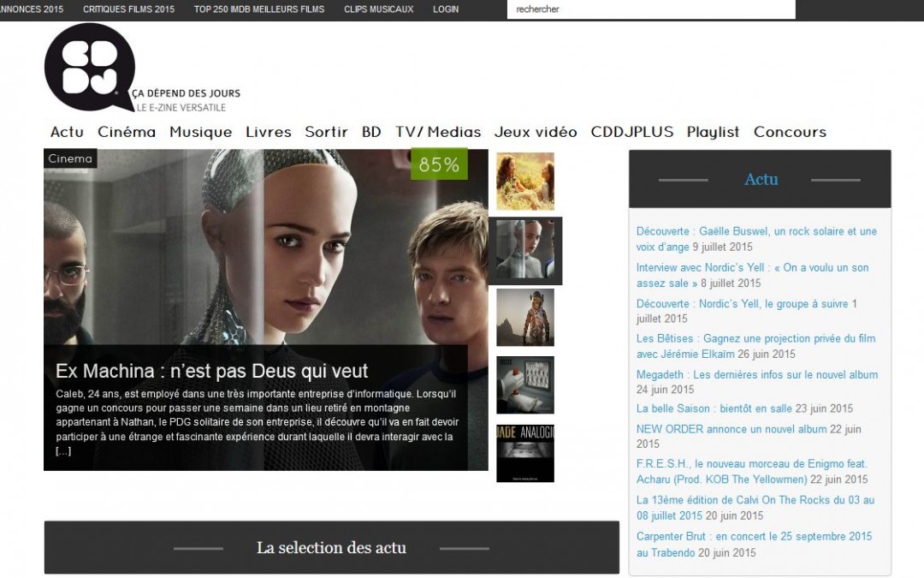
Task: Open the Actu navigation section
Action: pos(68,132)
